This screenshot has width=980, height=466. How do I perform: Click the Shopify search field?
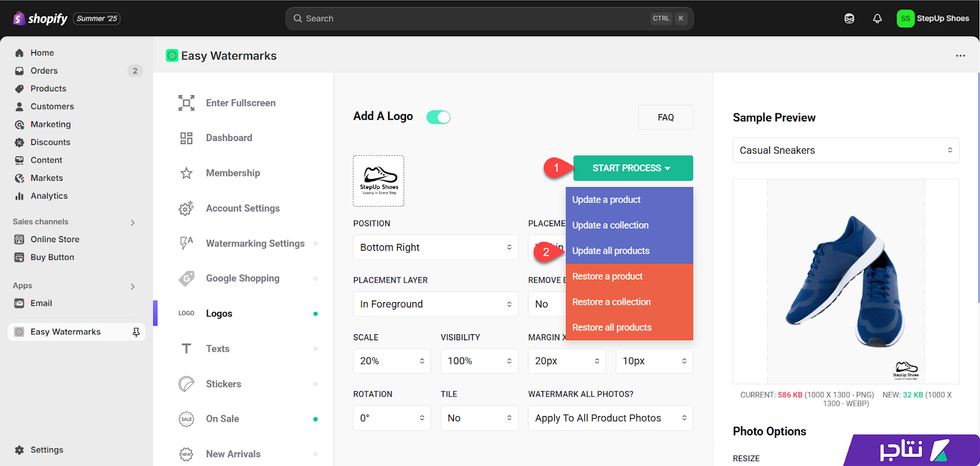tap(489, 18)
